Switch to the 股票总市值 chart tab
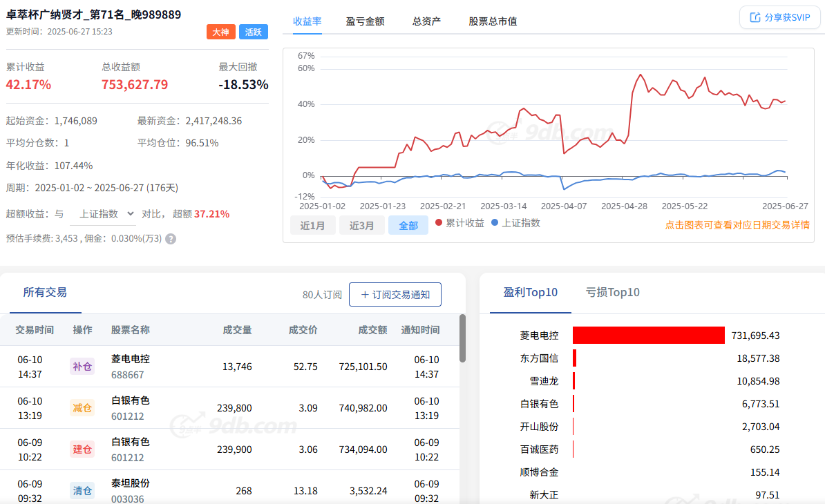Screen dimensions: 825x504 coord(493,21)
